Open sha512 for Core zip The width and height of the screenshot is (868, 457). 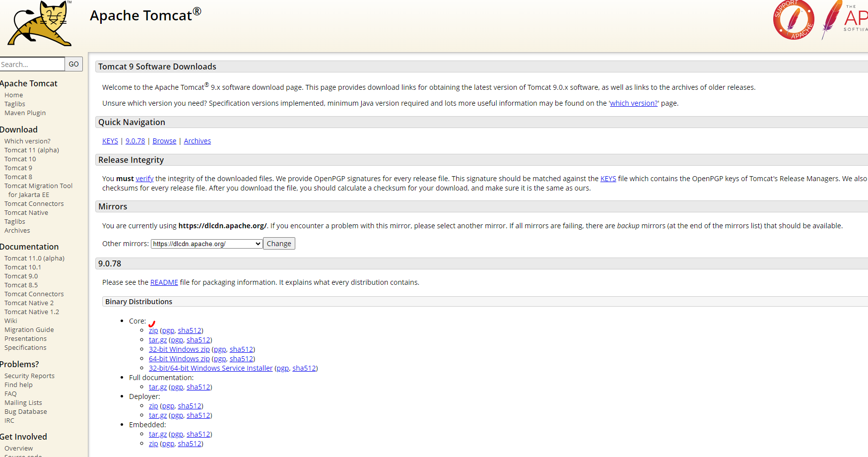tap(190, 330)
